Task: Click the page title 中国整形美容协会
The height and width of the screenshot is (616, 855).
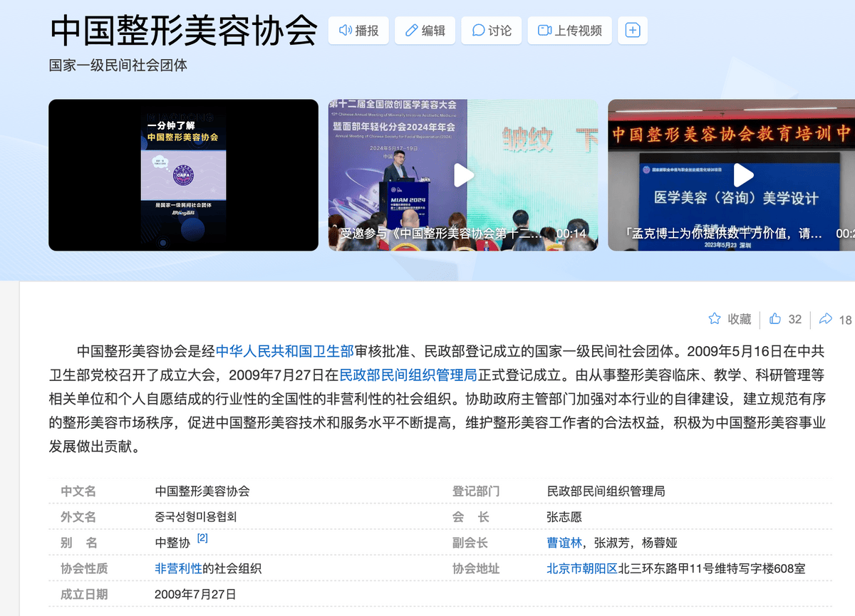Action: pyautogui.click(x=184, y=30)
